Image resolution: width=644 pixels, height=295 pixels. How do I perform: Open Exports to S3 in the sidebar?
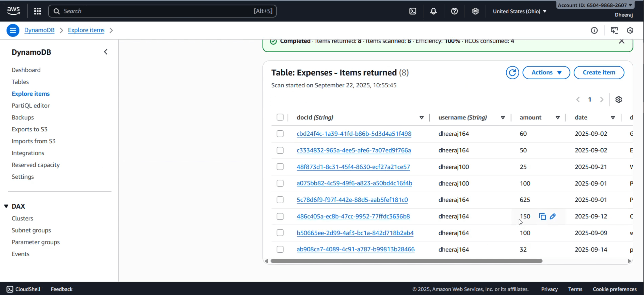click(29, 129)
